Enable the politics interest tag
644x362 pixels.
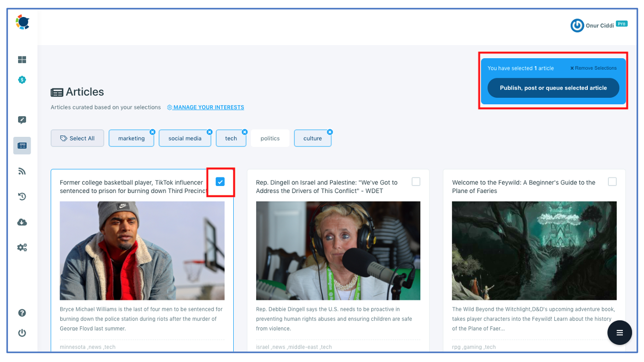click(270, 138)
